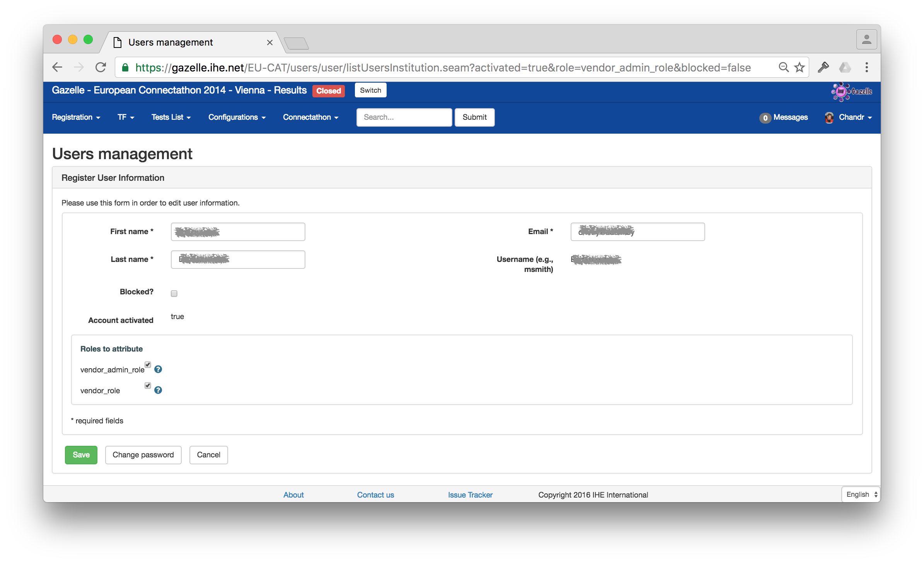Check the Blocked? checkbox
This screenshot has width=924, height=564.
(174, 293)
